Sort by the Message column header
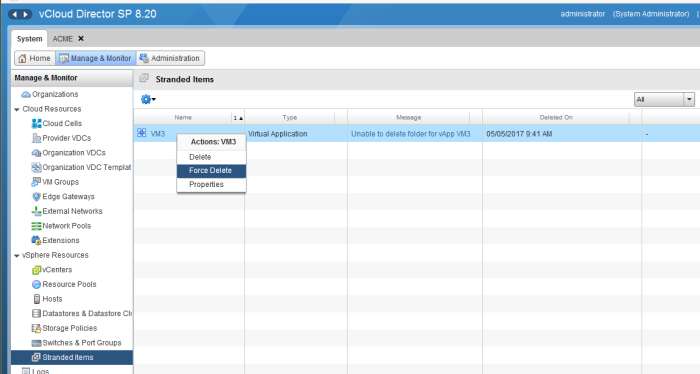Screen dimensions: 700x374 [408, 117]
